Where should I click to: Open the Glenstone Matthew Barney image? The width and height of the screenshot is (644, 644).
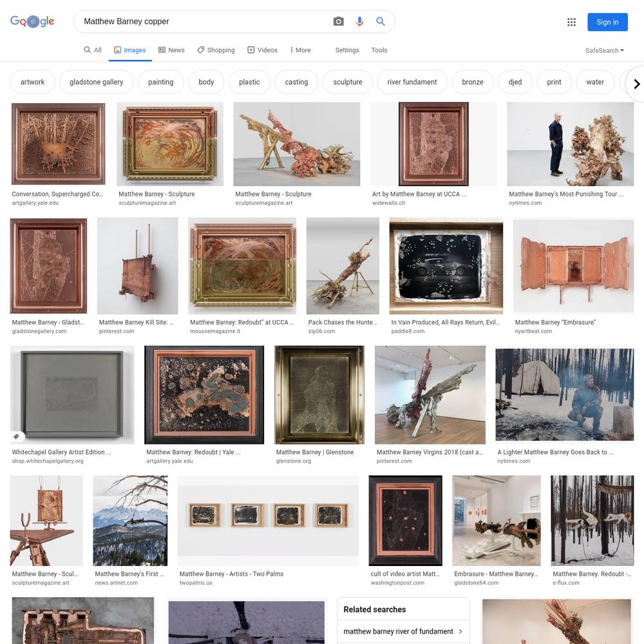[x=319, y=395]
